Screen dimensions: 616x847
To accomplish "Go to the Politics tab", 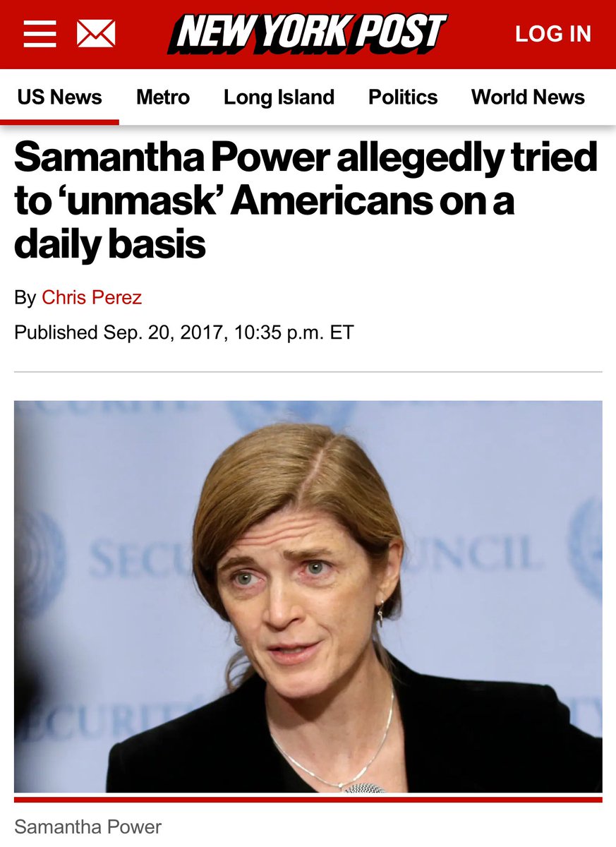I will tap(403, 97).
